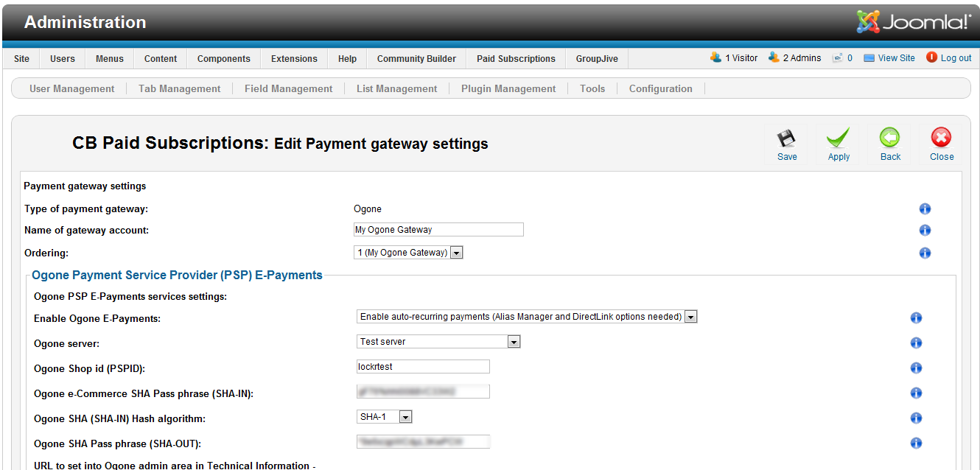Screen dimensions: 980x470
Task: Click the e-Commerce SHA-IN pass phrase field
Action: click(423, 392)
